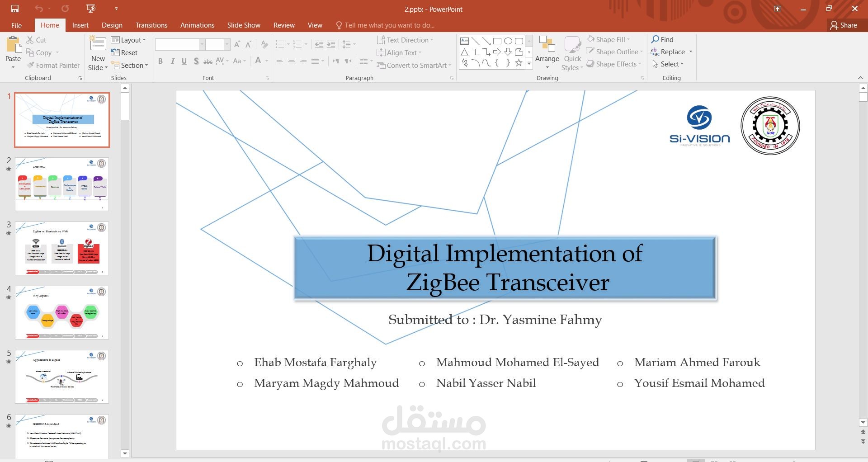Click the Find magnifier button
Viewport: 868px width, 462px height.
tap(662, 39)
